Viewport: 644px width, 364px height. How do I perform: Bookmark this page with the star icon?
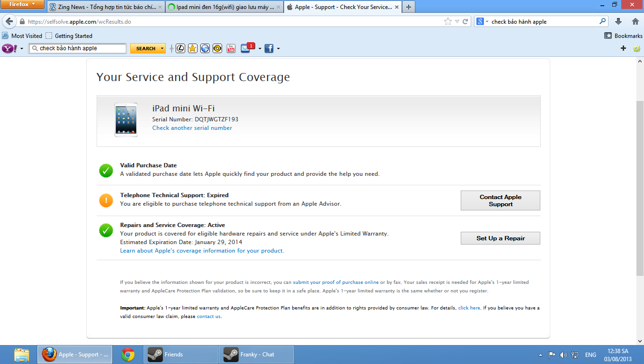[x=448, y=22]
